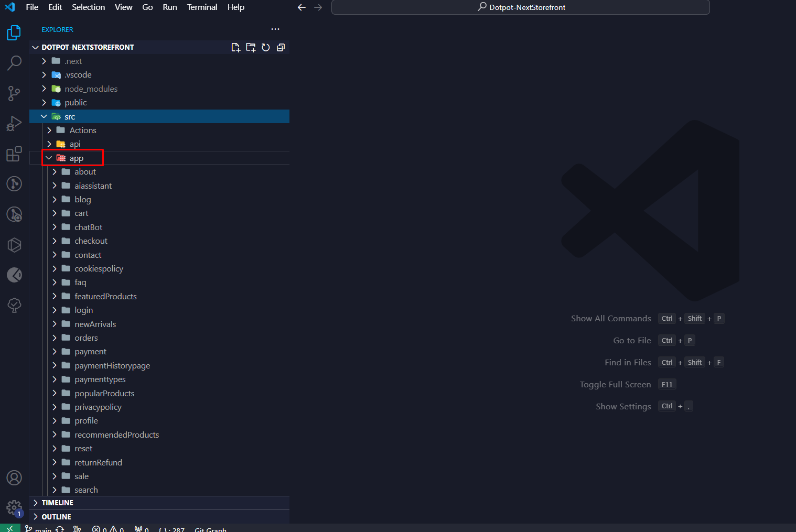796x532 pixels.
Task: Refresh the explorer file tree
Action: 266,47
